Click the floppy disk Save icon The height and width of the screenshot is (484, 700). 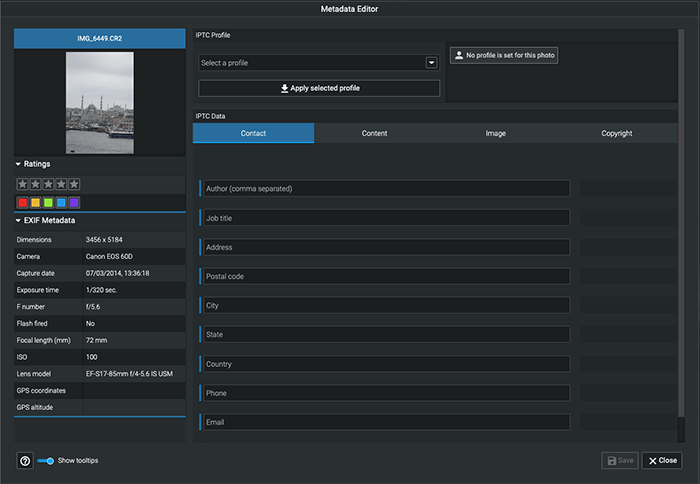point(610,461)
